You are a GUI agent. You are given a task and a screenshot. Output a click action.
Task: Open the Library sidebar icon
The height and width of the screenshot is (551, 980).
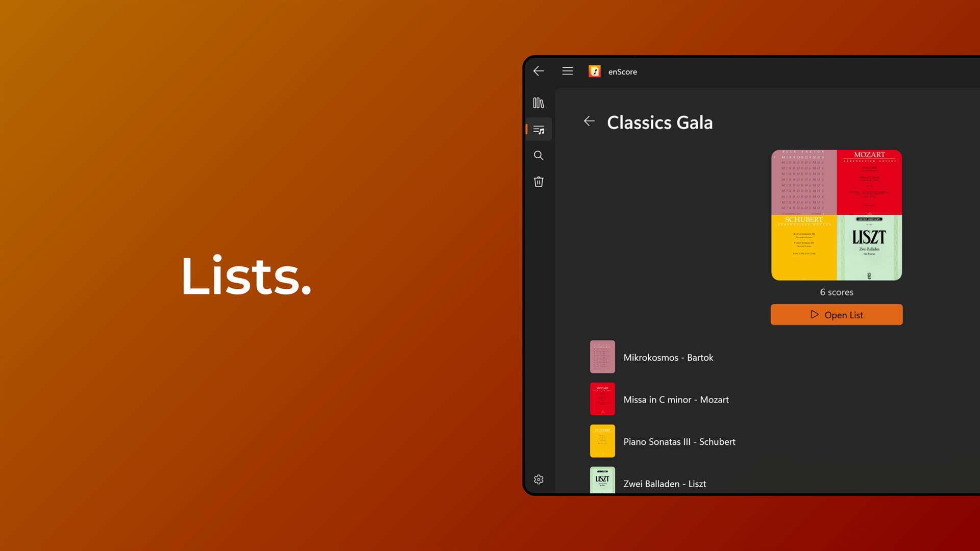tap(538, 103)
